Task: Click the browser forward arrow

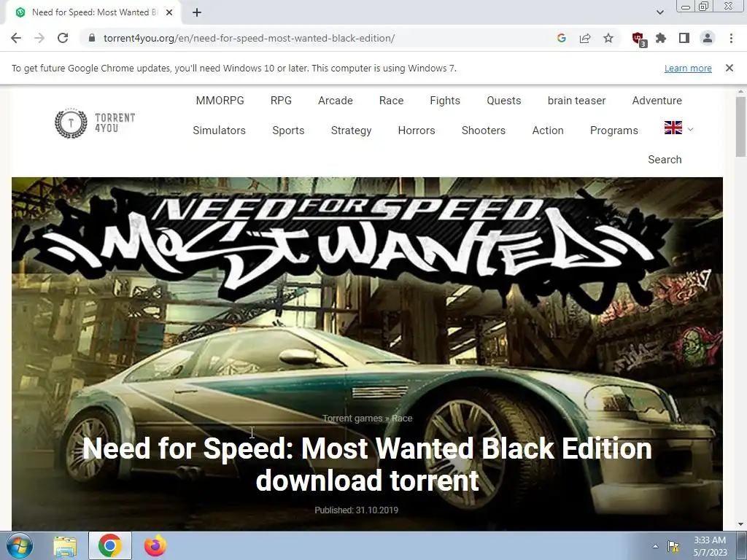Action: tap(39, 38)
